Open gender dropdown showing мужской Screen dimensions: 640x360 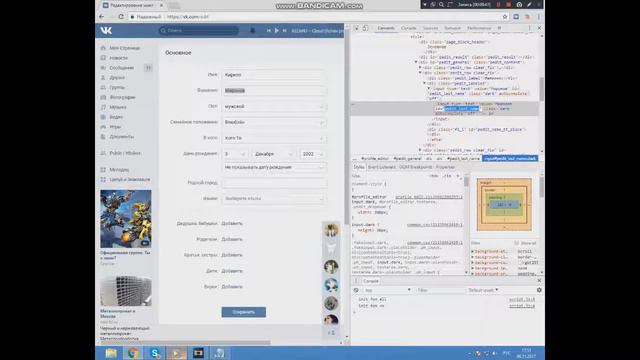274,107
